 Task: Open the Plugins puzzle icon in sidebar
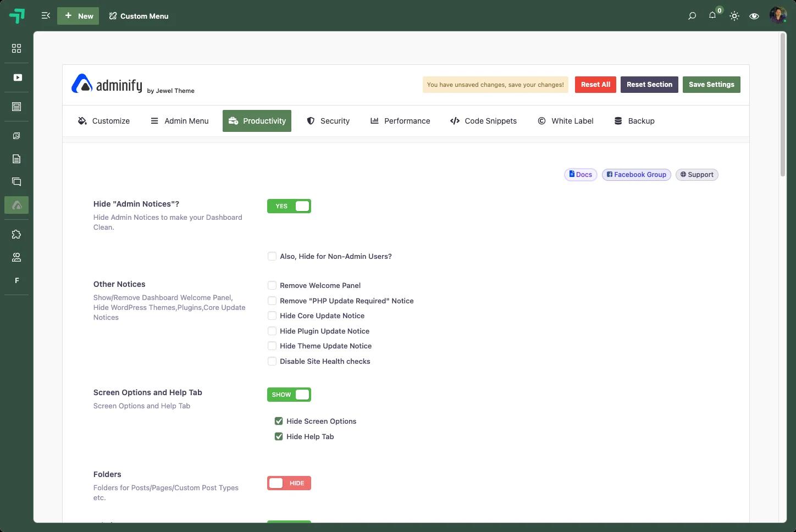16,234
